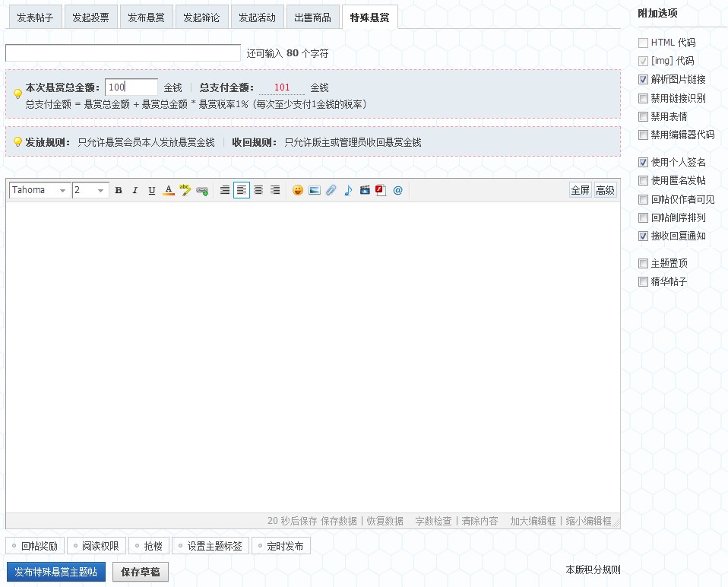728x587 pixels.
Task: Open the 发布悬赏 tab
Action: coord(146,17)
